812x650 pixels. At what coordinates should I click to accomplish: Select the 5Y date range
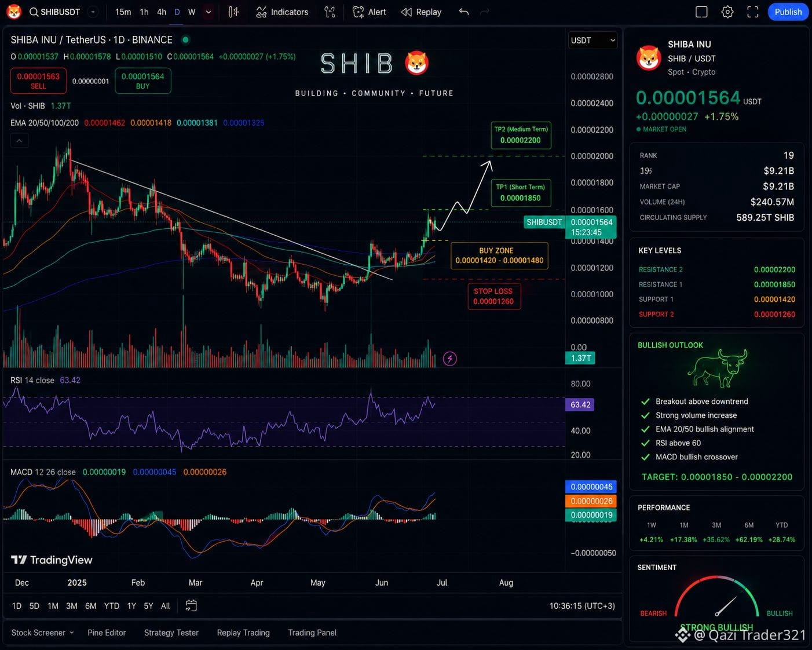148,606
